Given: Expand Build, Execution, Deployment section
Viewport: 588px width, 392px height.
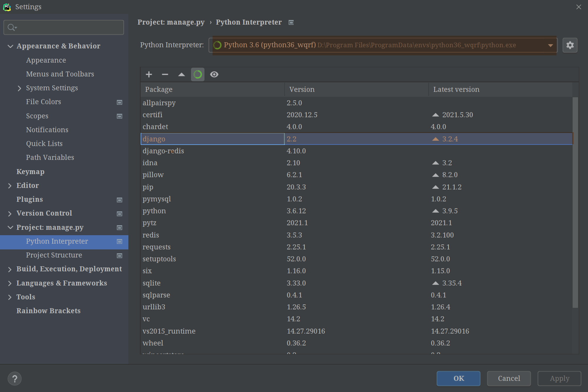Looking at the screenshot, I should [x=10, y=269].
